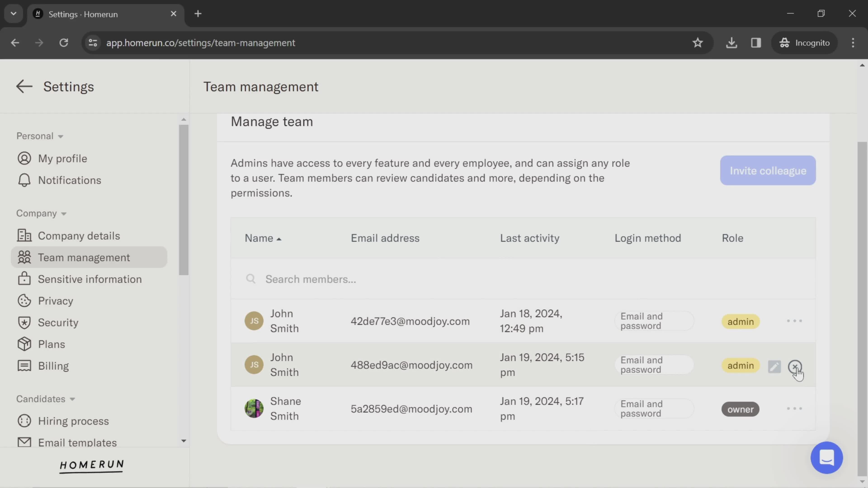Toggle the browser side panel
The image size is (868, 488).
click(x=756, y=43)
